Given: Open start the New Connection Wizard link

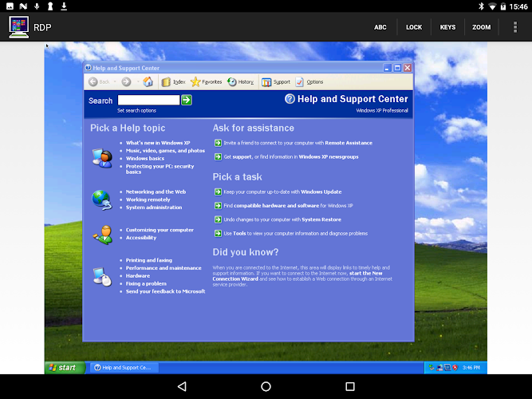Looking at the screenshot, I should click(x=298, y=276).
